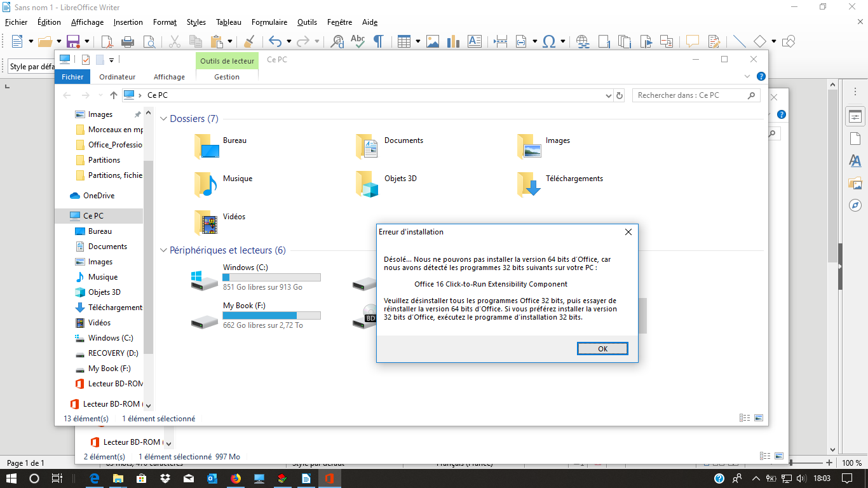Export directly as PDF in LibreOffice
The image size is (868, 488).
107,41
